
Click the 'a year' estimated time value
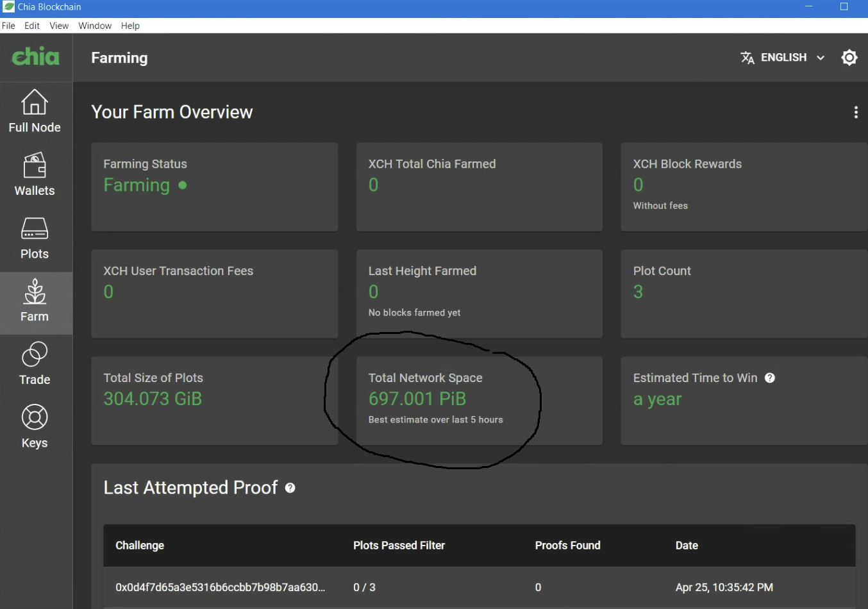[x=657, y=399]
